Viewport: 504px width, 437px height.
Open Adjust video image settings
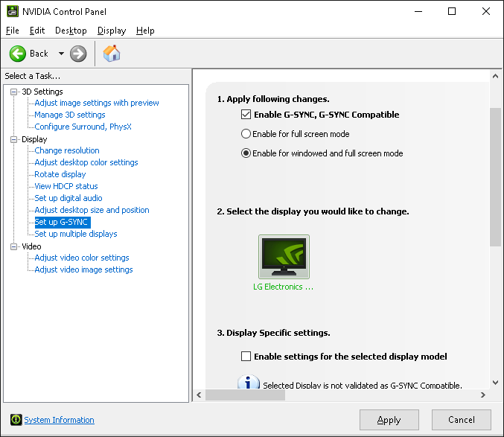(83, 269)
